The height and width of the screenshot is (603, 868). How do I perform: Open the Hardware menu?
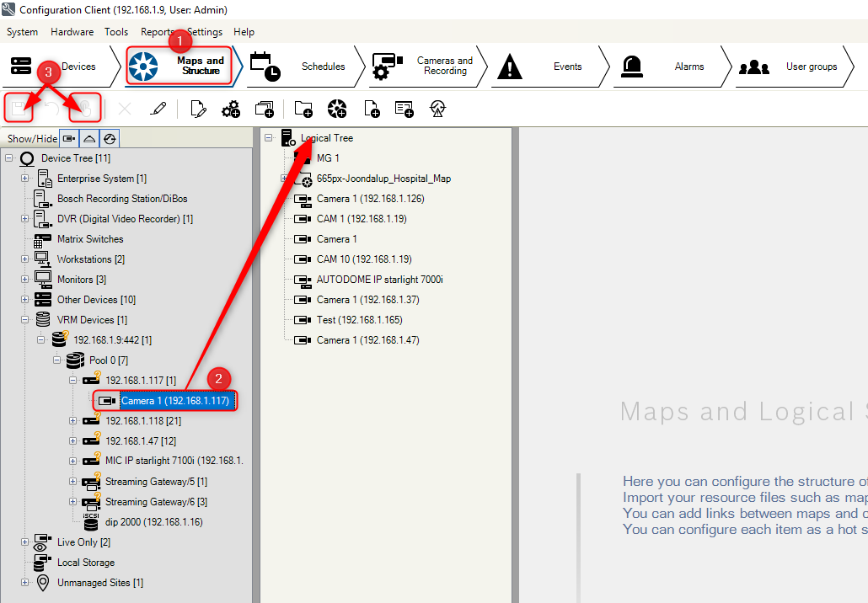pos(72,32)
